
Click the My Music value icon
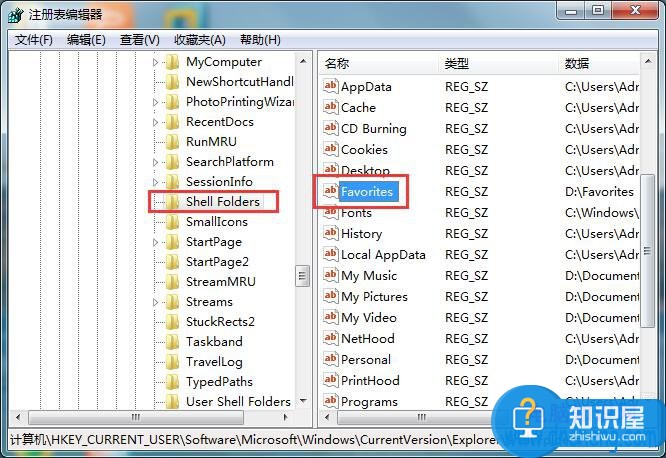331,276
